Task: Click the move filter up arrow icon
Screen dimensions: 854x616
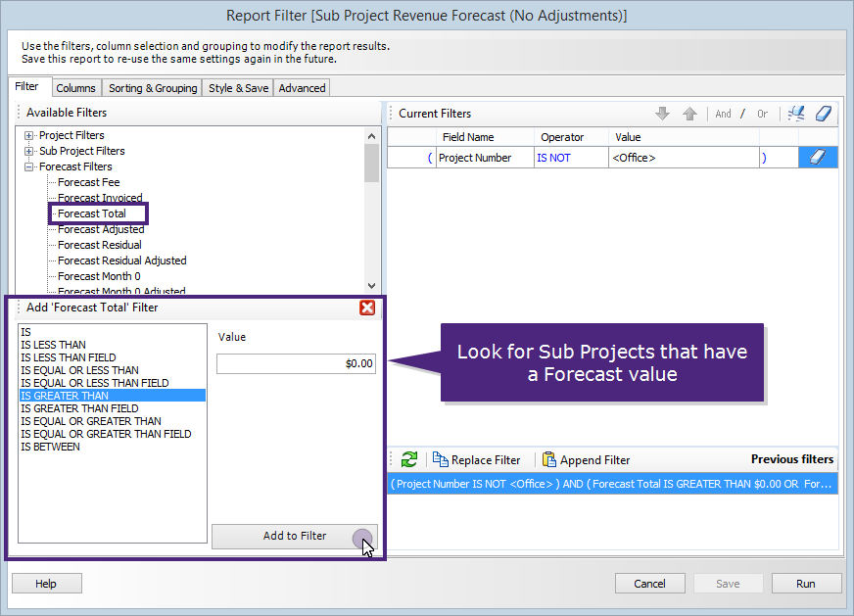Action: (689, 114)
